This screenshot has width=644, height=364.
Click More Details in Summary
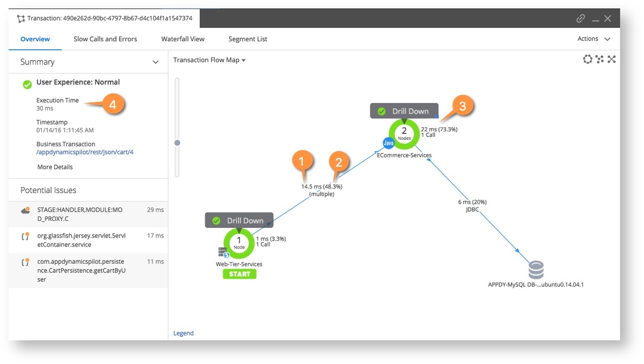click(x=55, y=167)
